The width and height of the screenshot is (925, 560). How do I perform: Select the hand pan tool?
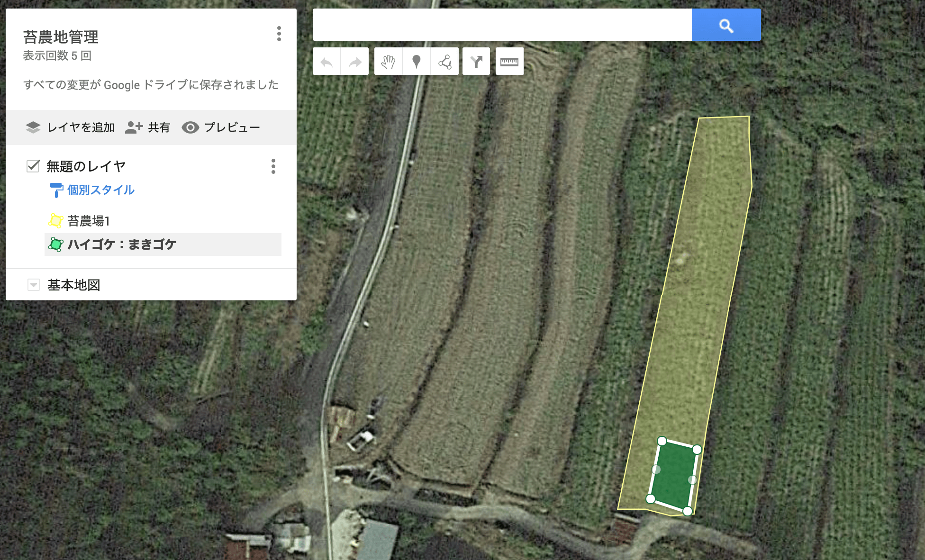[388, 62]
